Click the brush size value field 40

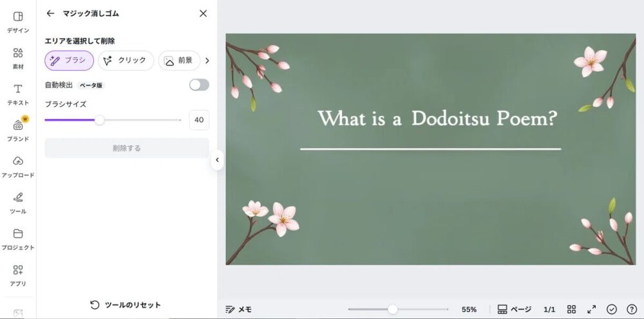click(x=199, y=120)
